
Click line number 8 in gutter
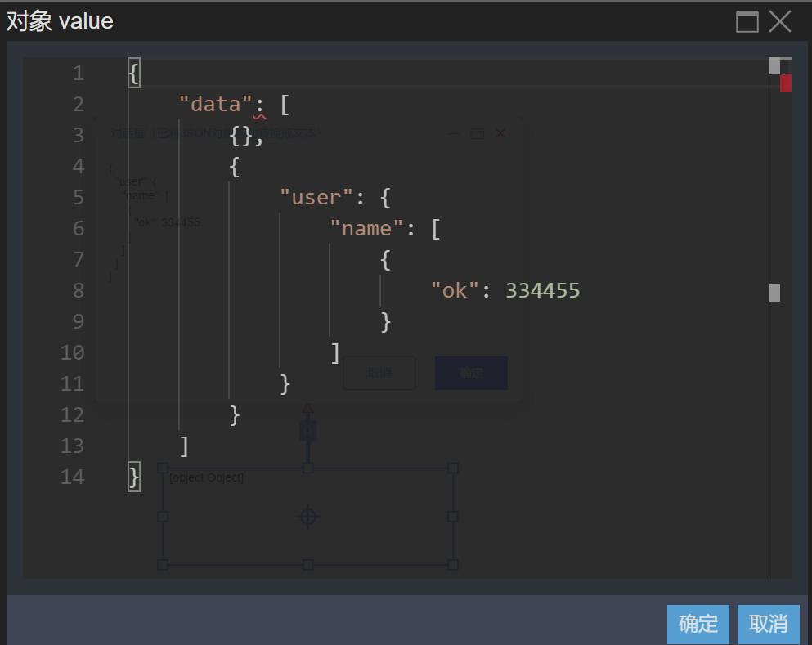tap(79, 290)
